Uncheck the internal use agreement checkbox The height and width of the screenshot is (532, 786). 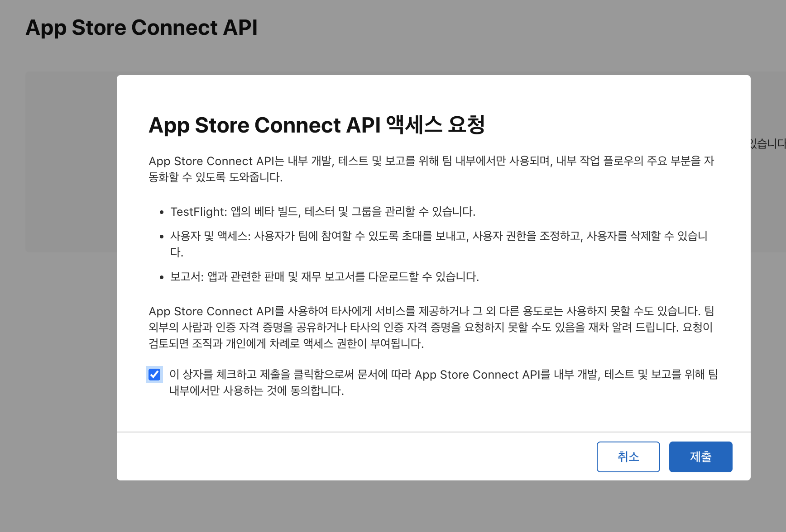pos(154,375)
